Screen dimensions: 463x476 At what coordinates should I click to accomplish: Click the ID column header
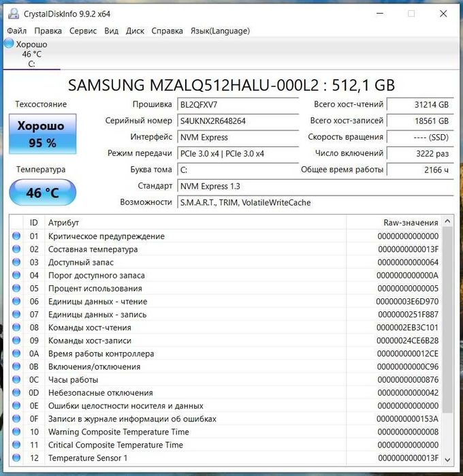33,223
